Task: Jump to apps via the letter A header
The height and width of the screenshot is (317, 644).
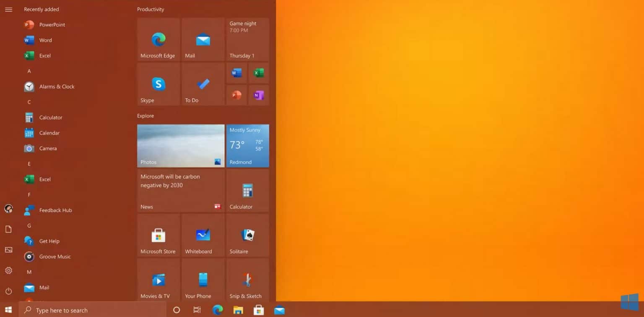Action: 29,71
